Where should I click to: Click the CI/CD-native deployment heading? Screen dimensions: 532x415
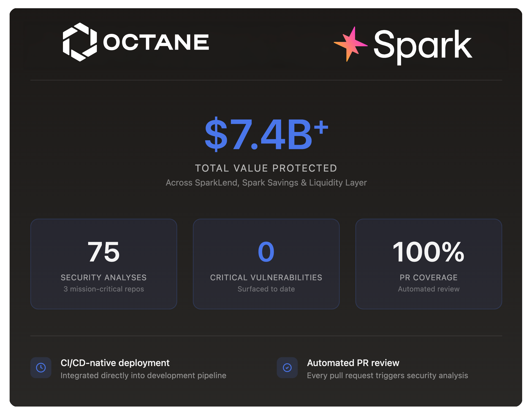click(x=115, y=363)
